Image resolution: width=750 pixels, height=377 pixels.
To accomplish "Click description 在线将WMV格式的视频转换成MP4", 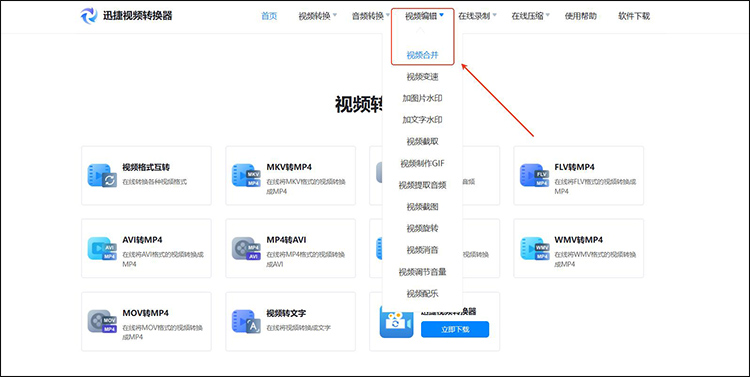I will click(595, 259).
